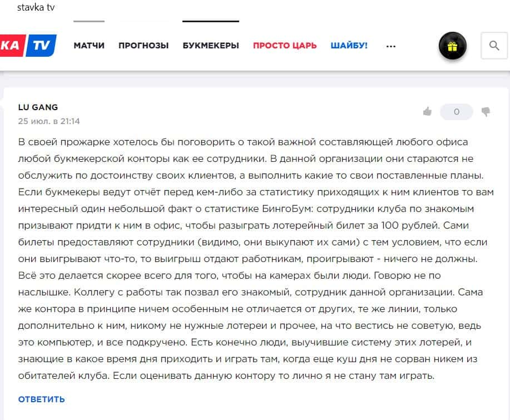Expand the three-dots more menu
The height and width of the screenshot is (420, 510).
390,46
